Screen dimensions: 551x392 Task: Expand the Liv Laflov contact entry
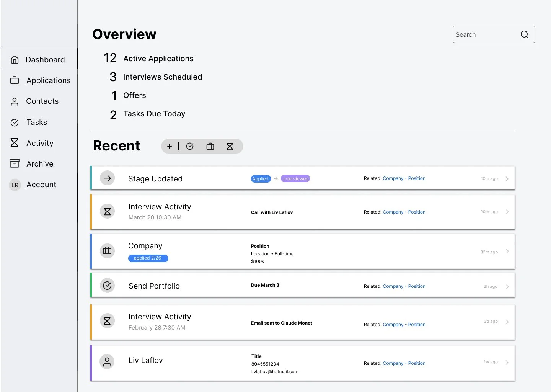pos(507,362)
